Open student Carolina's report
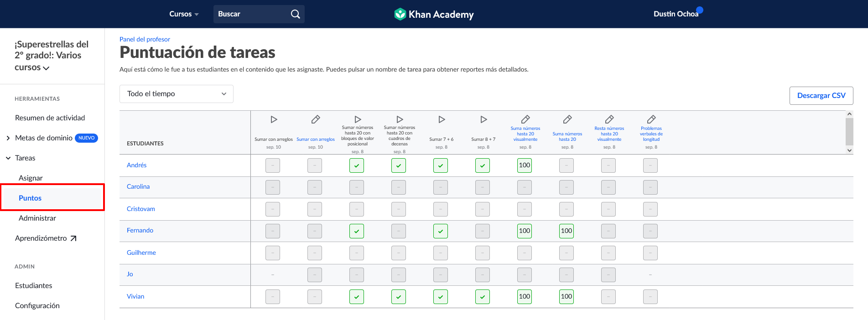The image size is (868, 320). (138, 186)
